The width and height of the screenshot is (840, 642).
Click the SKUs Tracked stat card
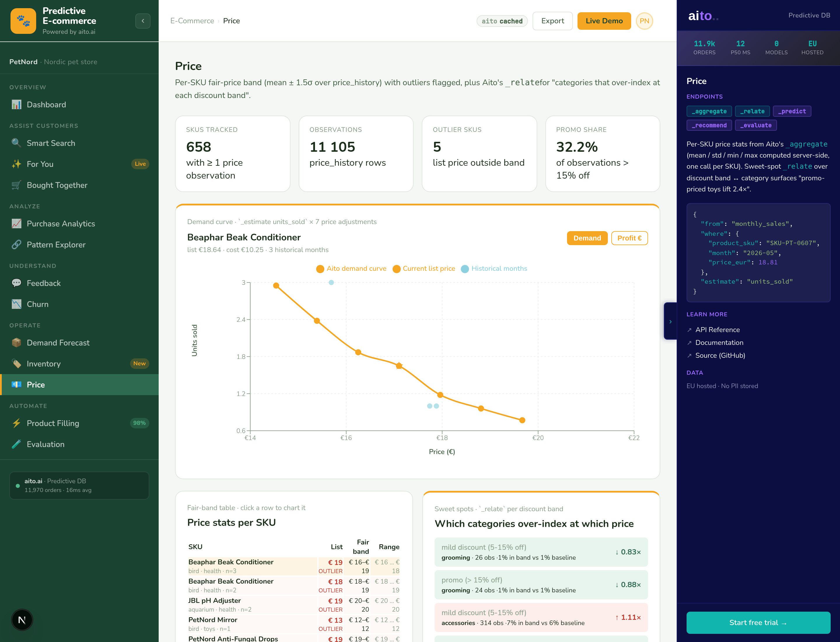pyautogui.click(x=232, y=153)
